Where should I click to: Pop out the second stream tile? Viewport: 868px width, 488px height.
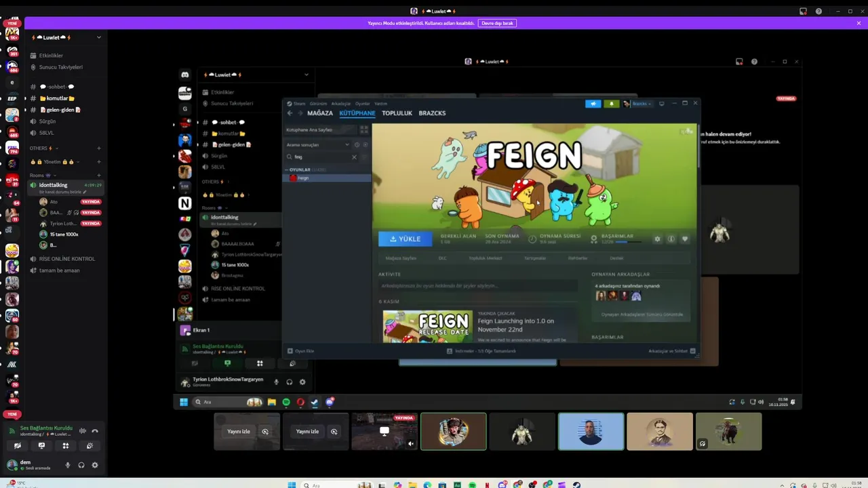click(334, 431)
